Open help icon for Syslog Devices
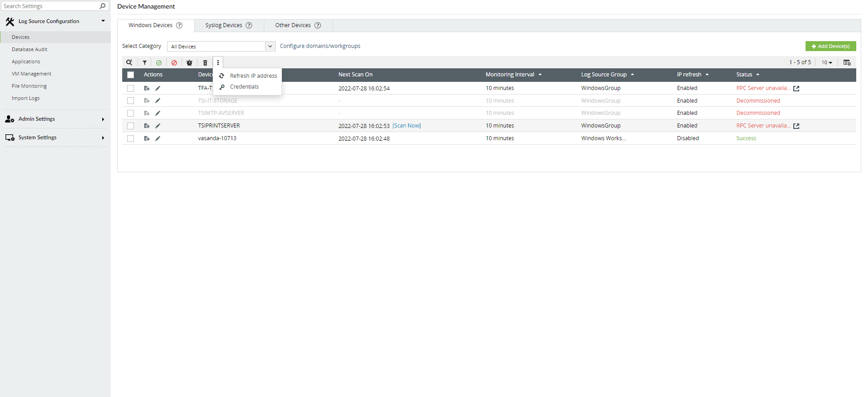The width and height of the screenshot is (868, 397). [x=249, y=25]
